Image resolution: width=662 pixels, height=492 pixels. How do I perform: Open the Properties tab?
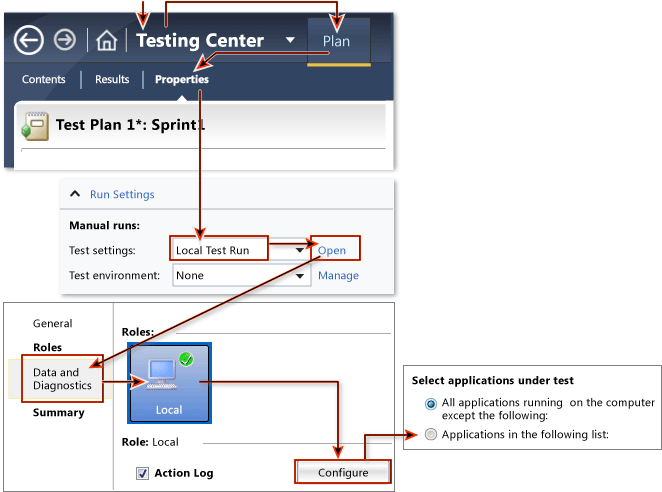[x=182, y=79]
